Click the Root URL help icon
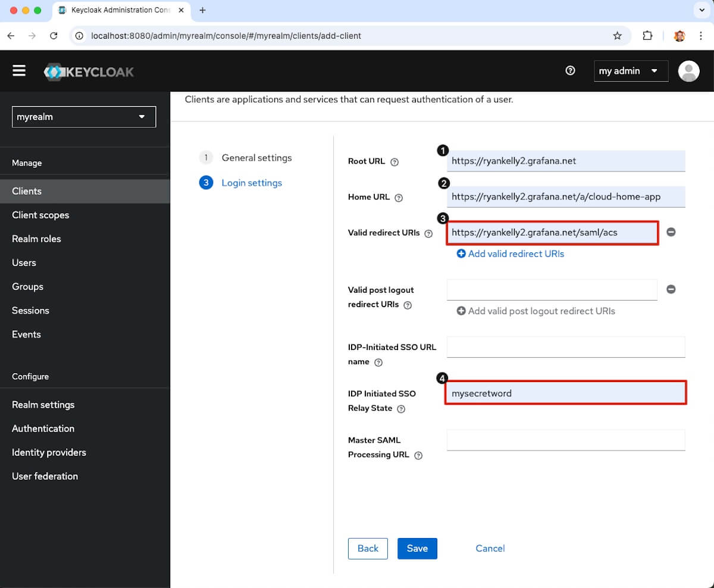Image resolution: width=714 pixels, height=588 pixels. pyautogui.click(x=394, y=162)
